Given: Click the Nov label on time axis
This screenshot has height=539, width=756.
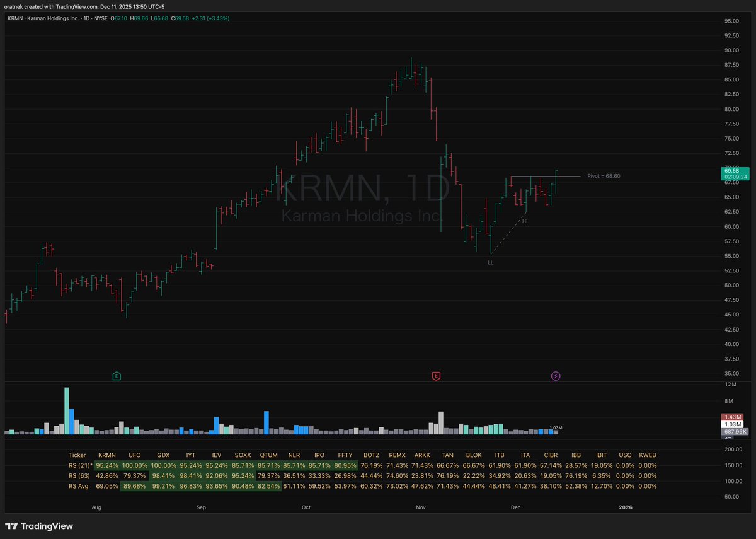Looking at the screenshot, I should [x=420, y=507].
